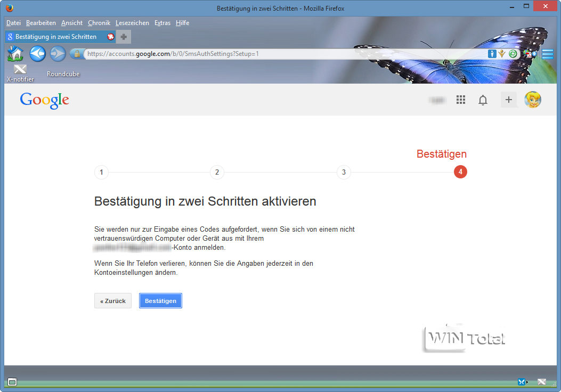Click the blue Bestätigen button

point(160,301)
